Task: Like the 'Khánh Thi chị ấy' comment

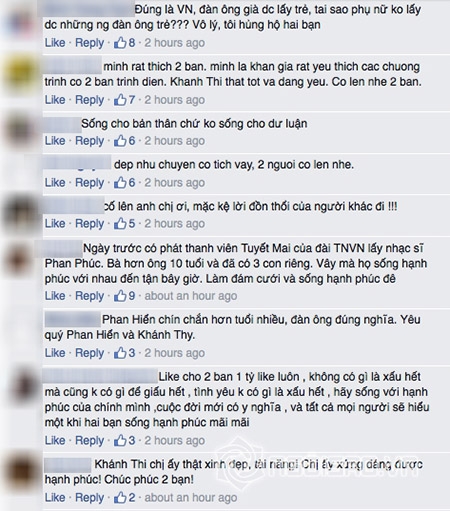Action: point(55,497)
